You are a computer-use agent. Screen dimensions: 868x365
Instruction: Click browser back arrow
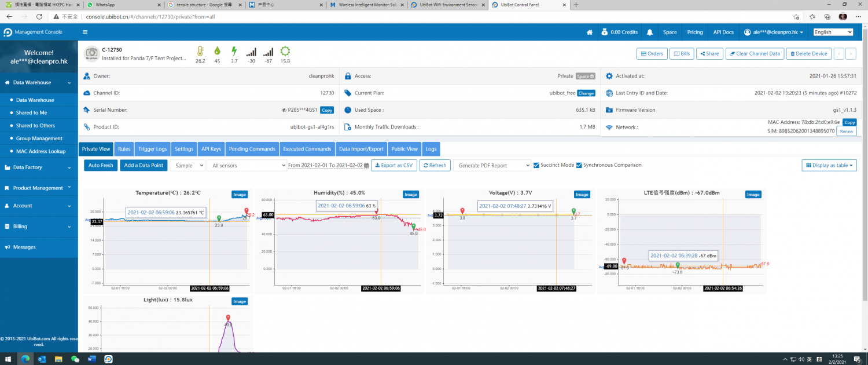tap(9, 17)
